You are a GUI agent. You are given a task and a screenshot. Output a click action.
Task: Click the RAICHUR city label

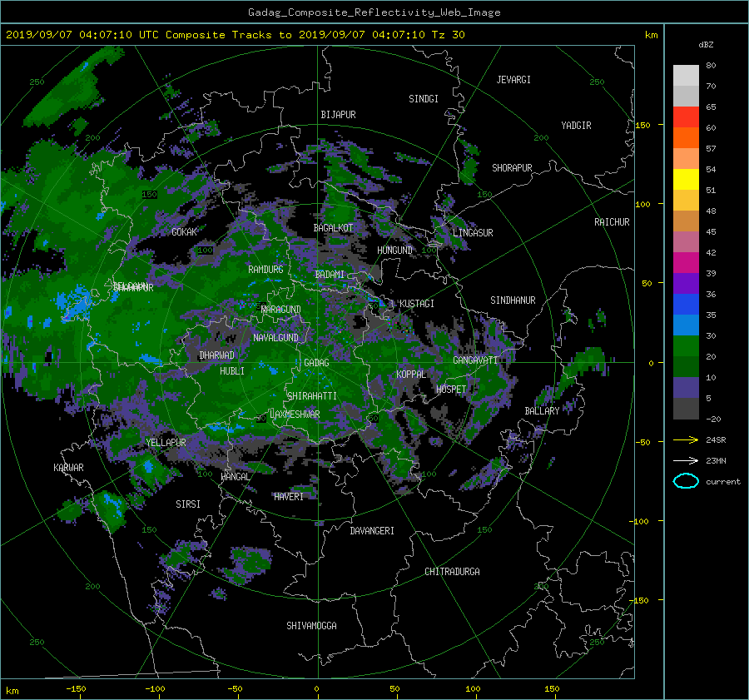(x=612, y=222)
